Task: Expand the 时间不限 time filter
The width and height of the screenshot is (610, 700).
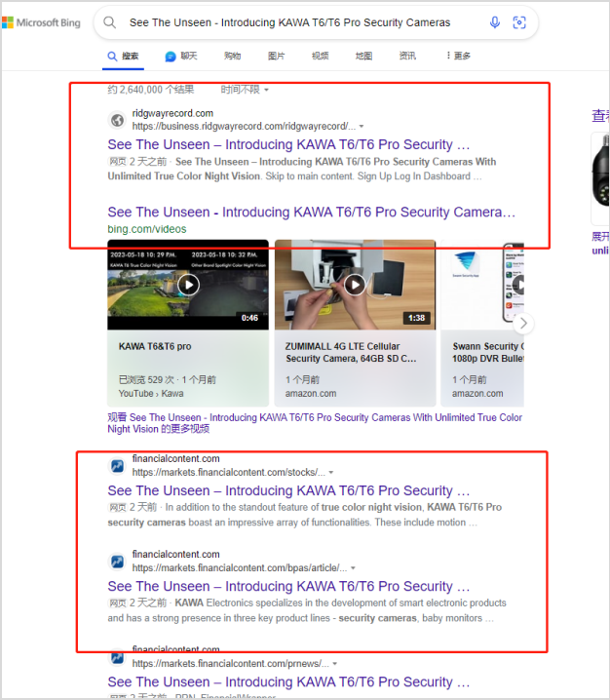Action: (x=245, y=90)
